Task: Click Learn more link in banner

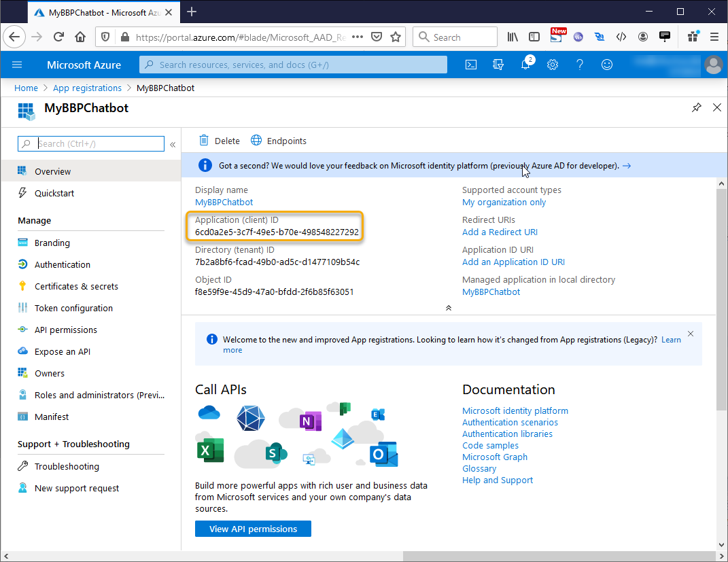Action: (x=671, y=340)
